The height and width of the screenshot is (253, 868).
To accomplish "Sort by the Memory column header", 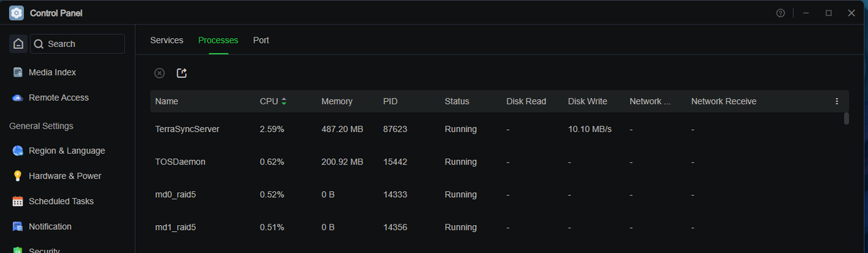I will 337,101.
